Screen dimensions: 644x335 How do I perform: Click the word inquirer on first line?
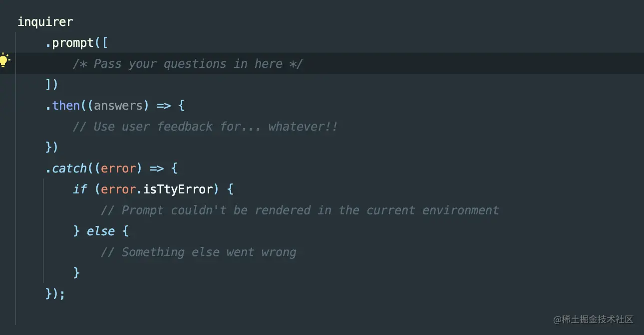45,22
